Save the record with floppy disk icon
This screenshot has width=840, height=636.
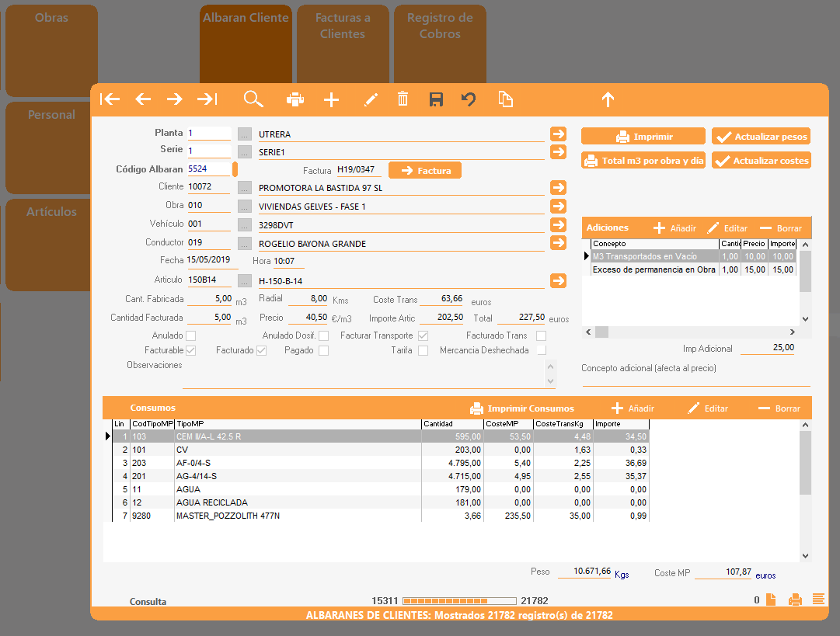(436, 99)
